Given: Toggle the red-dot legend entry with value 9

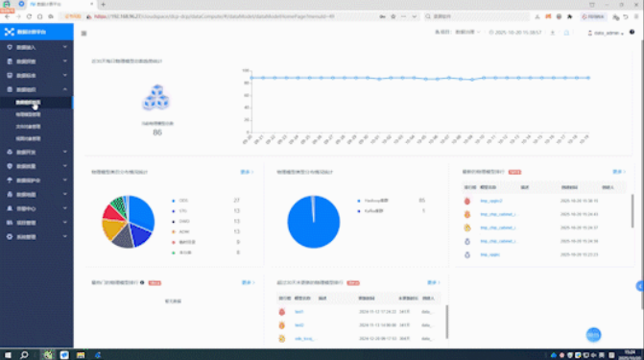Looking at the screenshot, I should [x=183, y=242].
